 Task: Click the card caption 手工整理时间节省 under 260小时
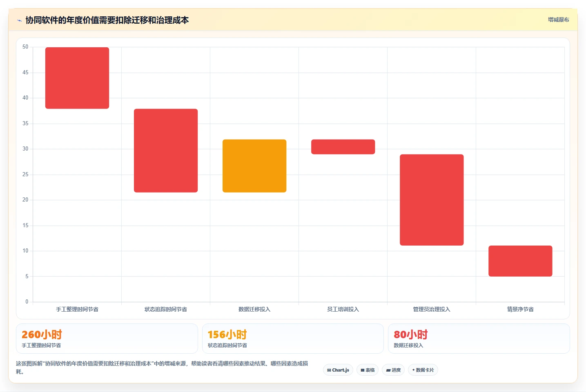tap(41, 345)
